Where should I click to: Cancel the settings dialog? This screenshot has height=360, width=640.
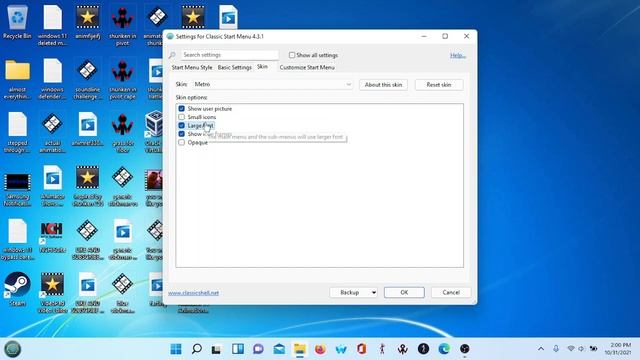451,293
